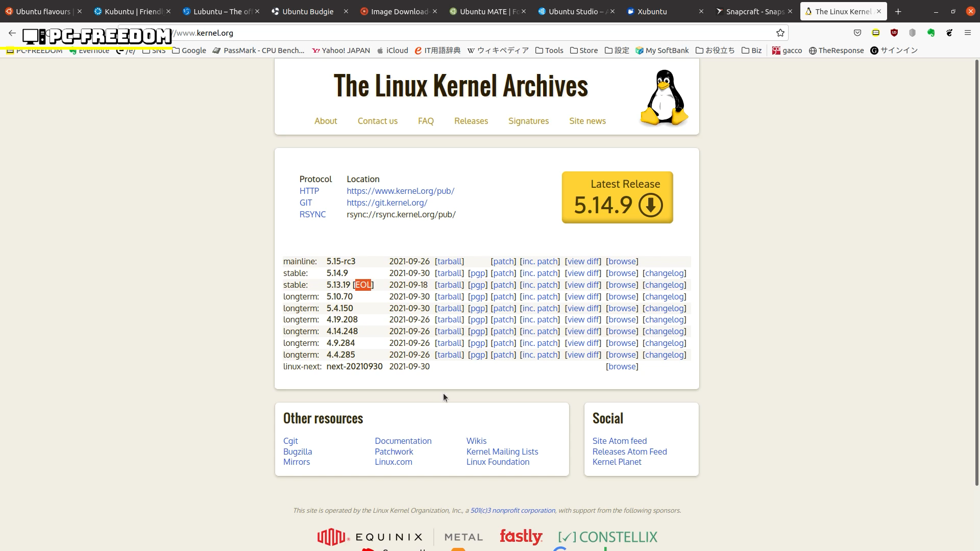Screen dimensions: 980x551
Task: Click the uBlock Origin shield extension icon
Action: pyautogui.click(x=894, y=33)
